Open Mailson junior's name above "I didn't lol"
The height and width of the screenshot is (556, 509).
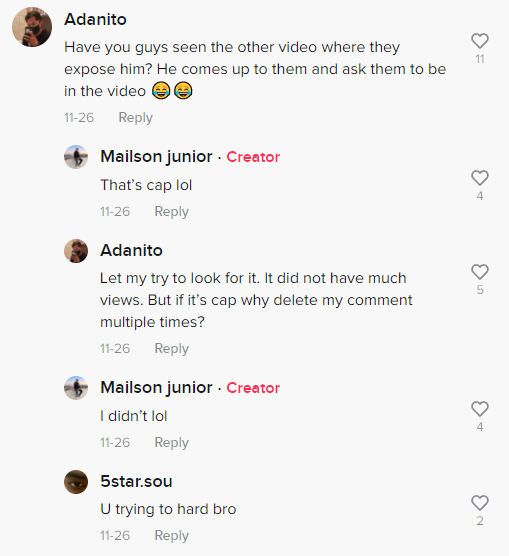click(156, 387)
